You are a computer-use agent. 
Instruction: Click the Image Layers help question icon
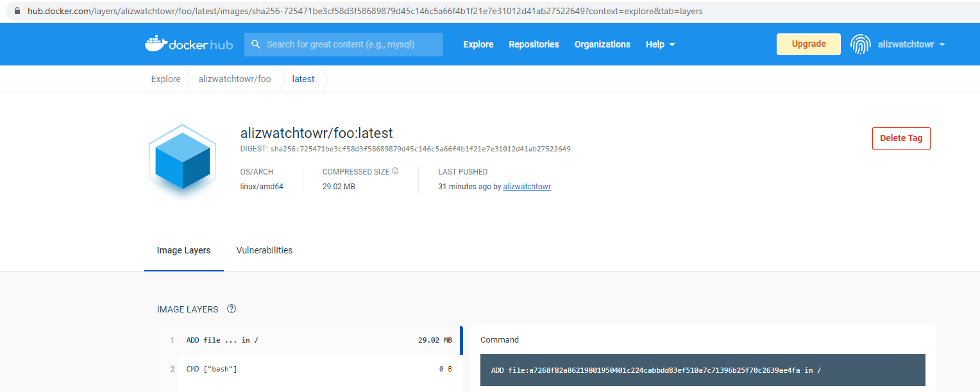(232, 309)
